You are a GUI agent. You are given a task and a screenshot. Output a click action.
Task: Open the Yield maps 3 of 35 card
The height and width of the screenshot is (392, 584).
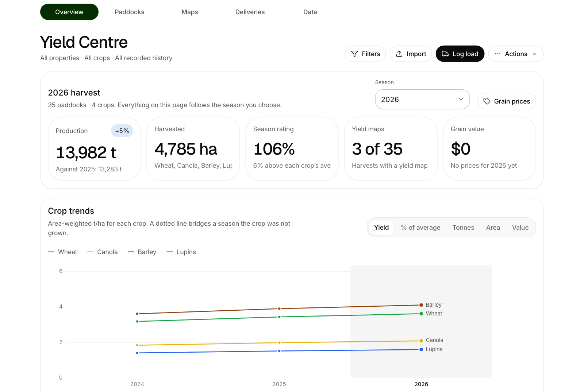point(391,149)
